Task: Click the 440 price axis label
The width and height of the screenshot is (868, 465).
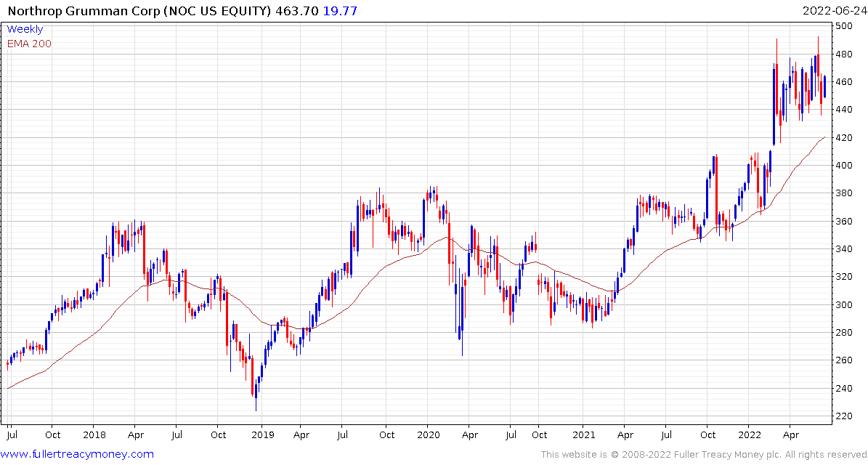Action: (x=844, y=110)
